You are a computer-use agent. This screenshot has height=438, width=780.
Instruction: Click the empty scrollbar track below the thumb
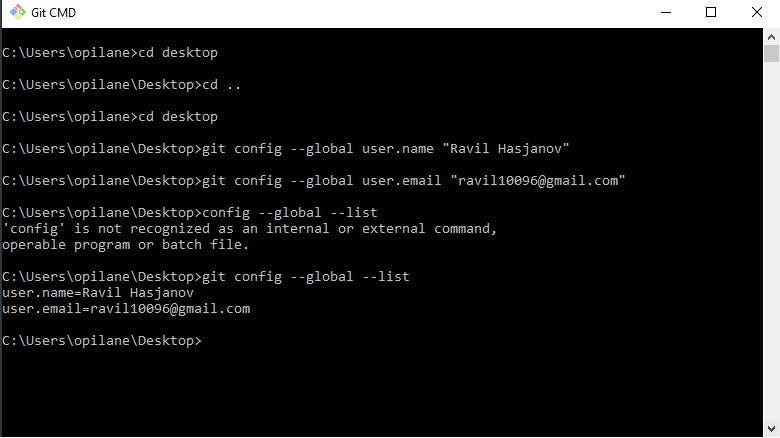pos(772,250)
